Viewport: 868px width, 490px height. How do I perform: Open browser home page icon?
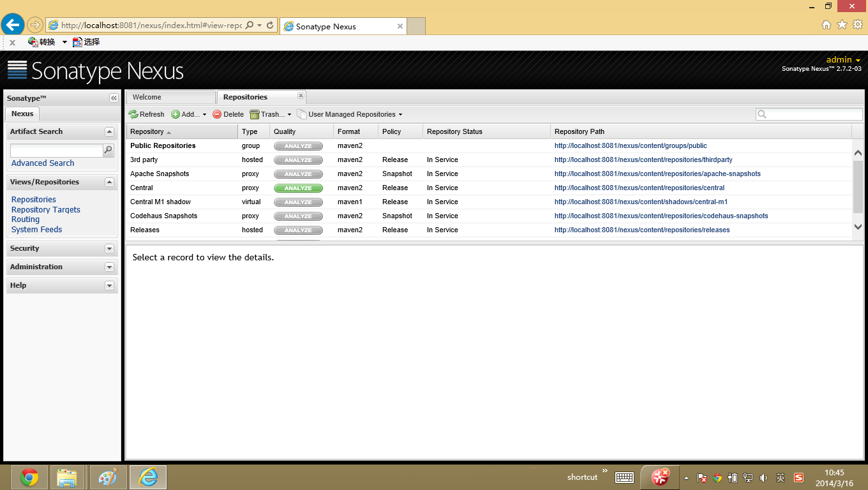(826, 25)
